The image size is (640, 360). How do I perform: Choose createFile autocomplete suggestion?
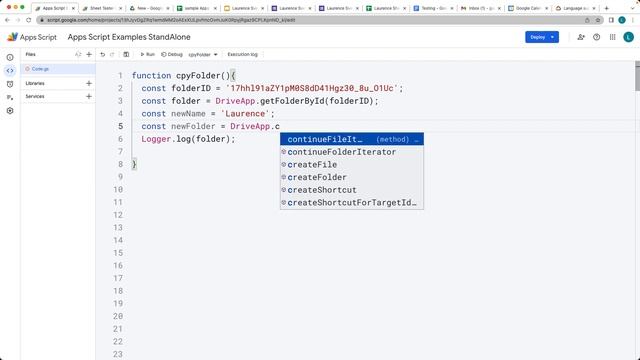352,164
